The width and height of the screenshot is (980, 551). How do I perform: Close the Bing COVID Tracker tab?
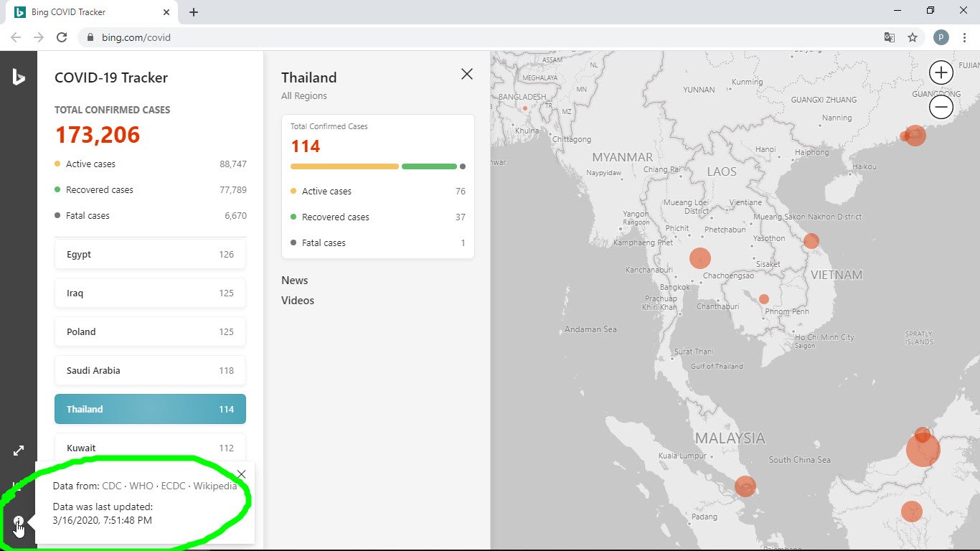click(166, 12)
